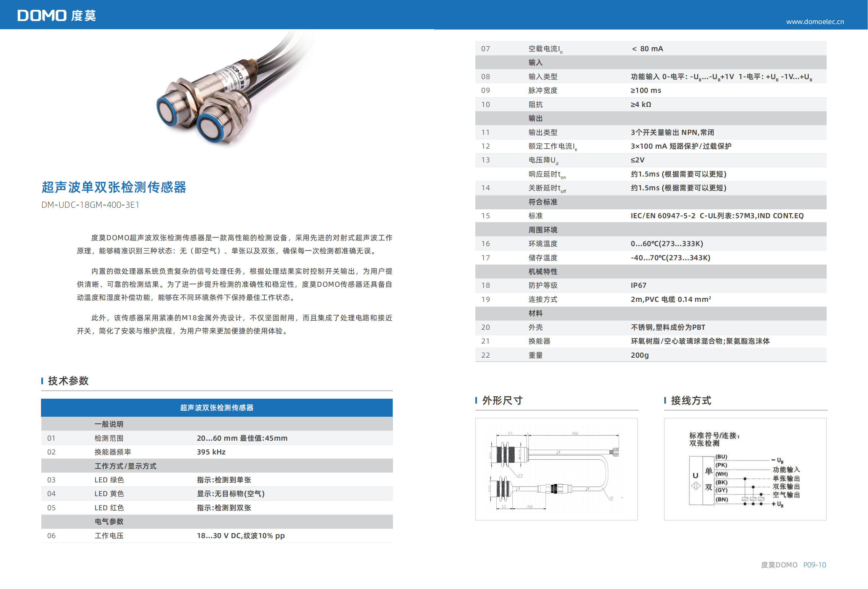868x589 pixels.
Task: Select the ≥100 ms pulse width value
Action: [646, 90]
